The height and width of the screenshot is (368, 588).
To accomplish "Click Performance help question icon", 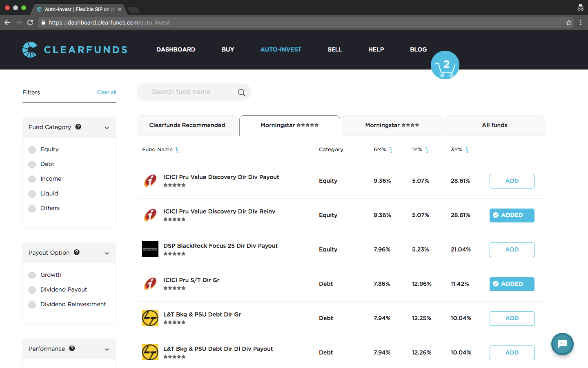I will (x=72, y=348).
